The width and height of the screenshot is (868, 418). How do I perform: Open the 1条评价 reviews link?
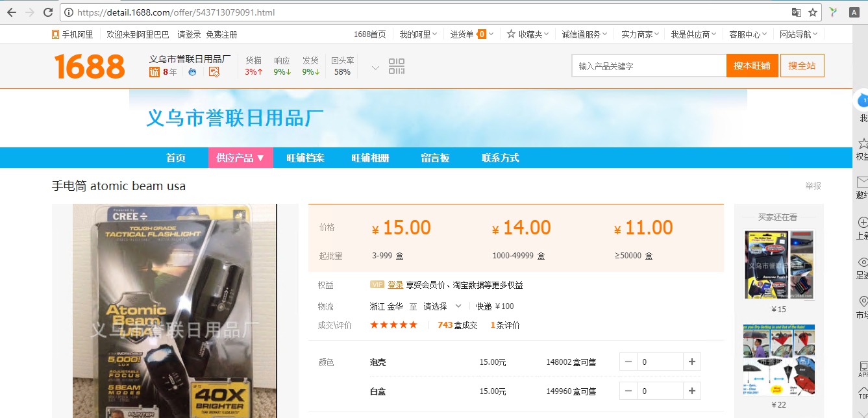[x=505, y=325]
